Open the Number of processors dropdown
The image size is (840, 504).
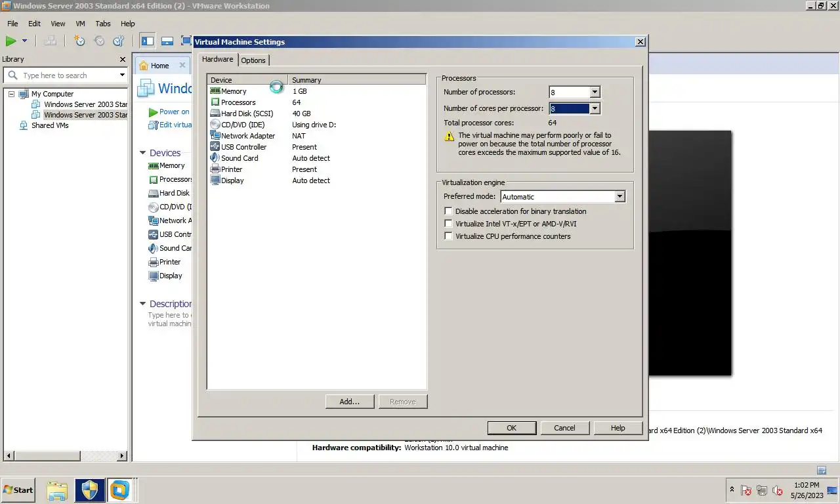click(x=595, y=93)
